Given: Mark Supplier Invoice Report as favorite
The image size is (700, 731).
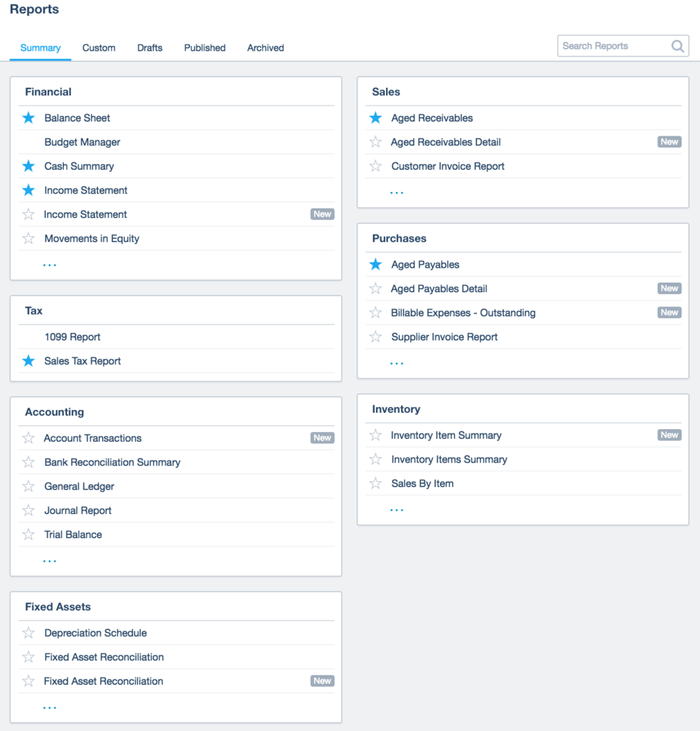Looking at the screenshot, I should point(375,336).
